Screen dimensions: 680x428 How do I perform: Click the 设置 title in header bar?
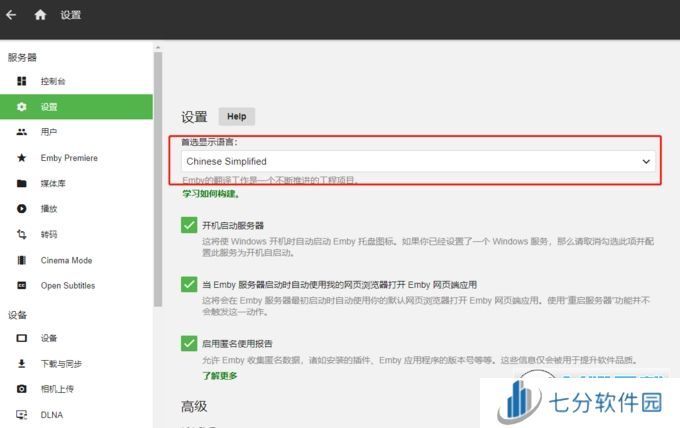(71, 15)
